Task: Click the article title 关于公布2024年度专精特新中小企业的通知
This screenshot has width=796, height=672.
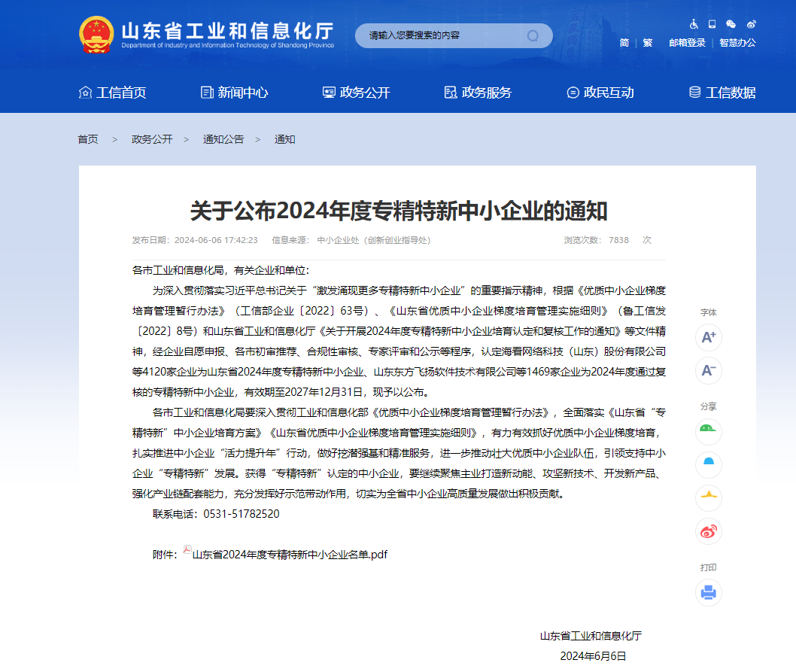Action: [399, 211]
